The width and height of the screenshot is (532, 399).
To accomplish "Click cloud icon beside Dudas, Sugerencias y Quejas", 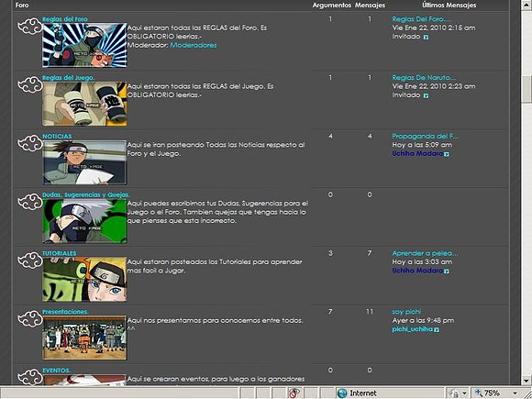I will click(x=29, y=202).
